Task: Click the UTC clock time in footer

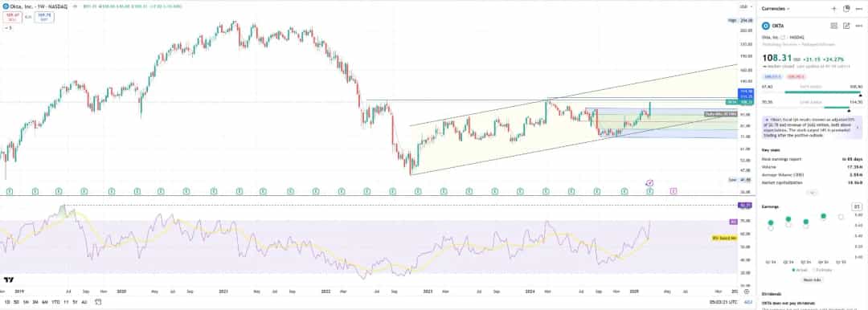Action: coord(723,302)
